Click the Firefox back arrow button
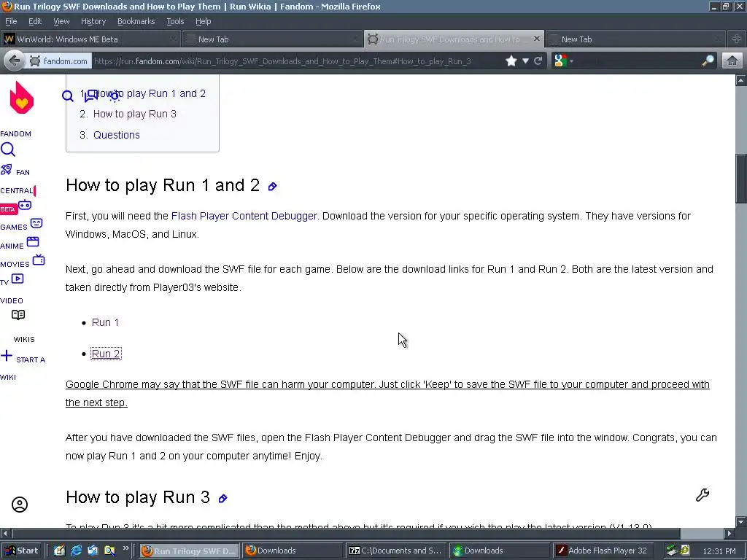The height and width of the screenshot is (560, 747). (x=15, y=61)
